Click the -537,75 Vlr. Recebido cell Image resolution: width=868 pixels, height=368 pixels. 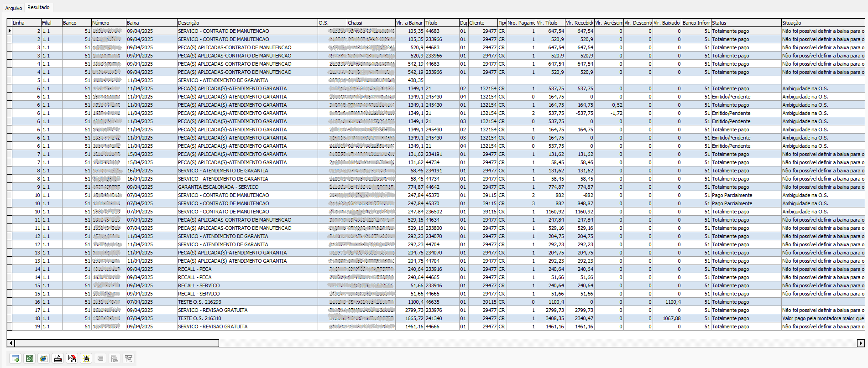[580, 113]
